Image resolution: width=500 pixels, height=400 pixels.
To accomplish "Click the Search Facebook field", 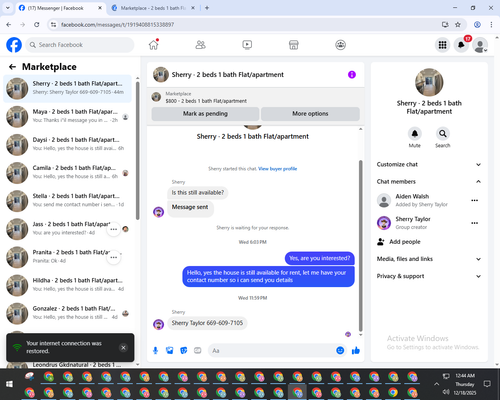I will (x=80, y=45).
